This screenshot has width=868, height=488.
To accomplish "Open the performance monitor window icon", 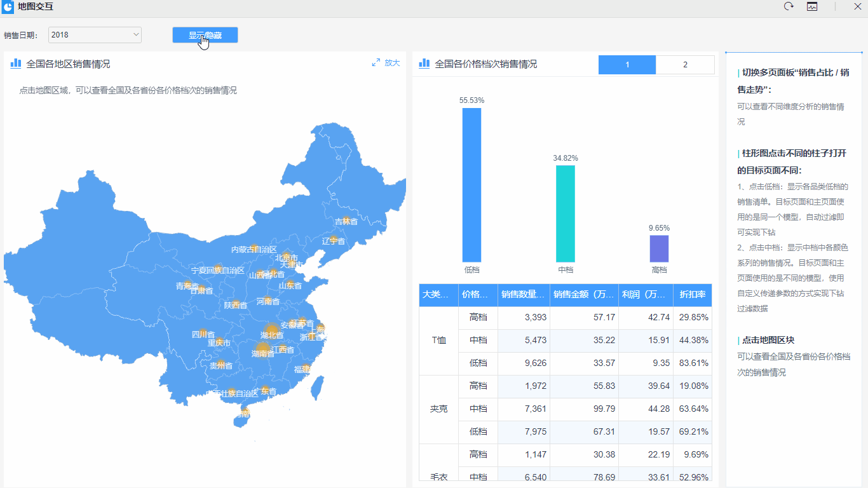I will (812, 6).
